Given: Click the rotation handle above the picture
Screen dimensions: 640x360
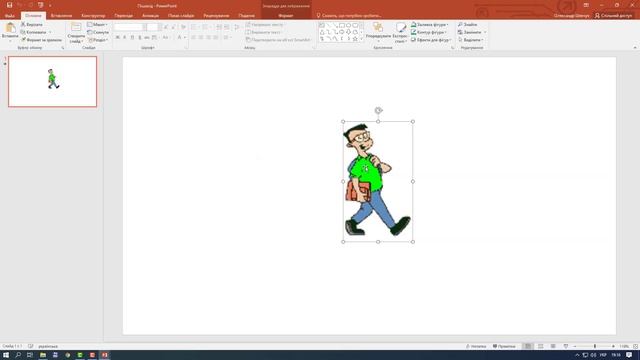Looking at the screenshot, I should click(x=378, y=110).
